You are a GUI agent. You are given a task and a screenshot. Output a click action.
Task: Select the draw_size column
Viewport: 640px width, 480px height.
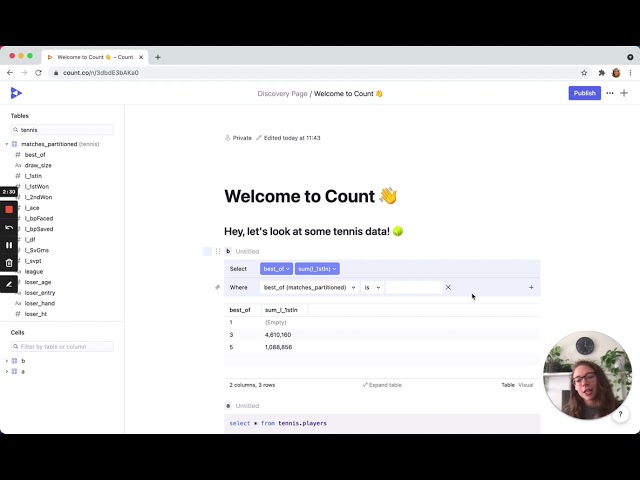click(x=38, y=165)
